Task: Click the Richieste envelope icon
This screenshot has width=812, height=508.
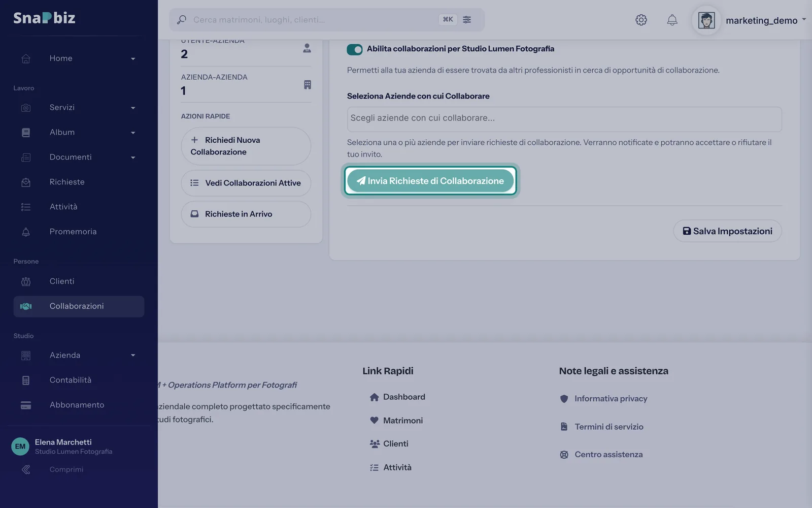Action: (26, 182)
